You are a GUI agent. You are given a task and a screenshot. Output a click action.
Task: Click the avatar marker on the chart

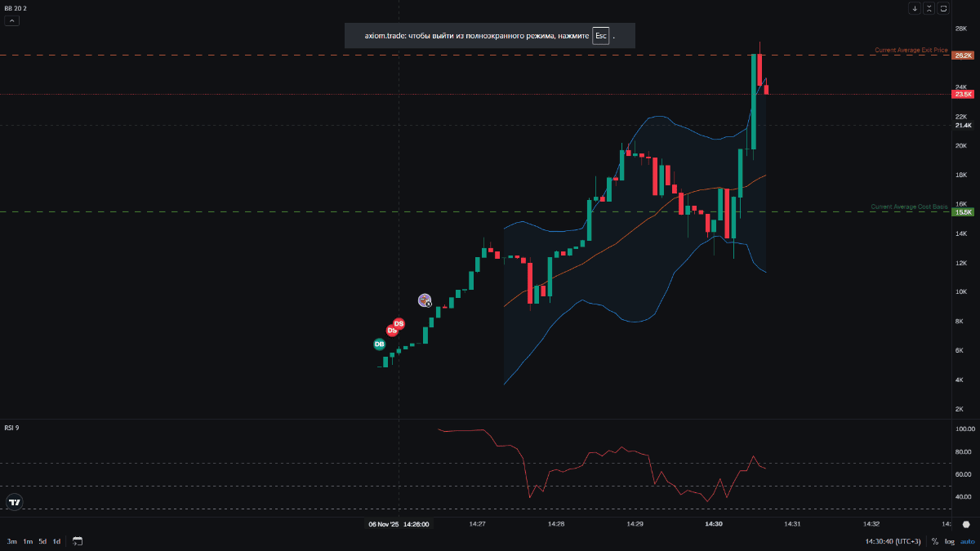click(425, 300)
